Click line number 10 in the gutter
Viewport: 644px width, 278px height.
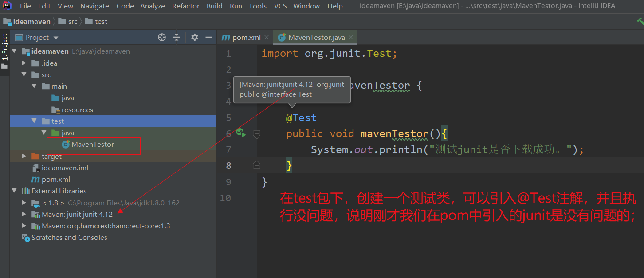[x=225, y=198]
